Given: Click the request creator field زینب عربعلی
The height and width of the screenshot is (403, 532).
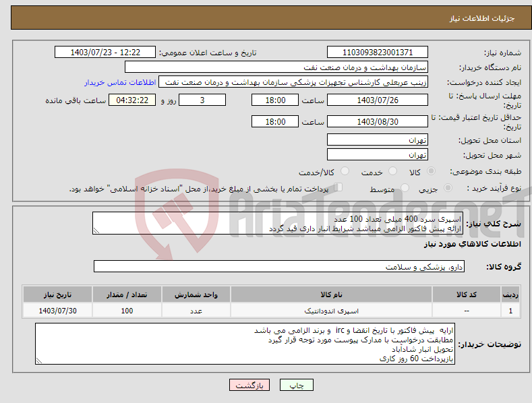Looking at the screenshot, I should pos(293,82).
